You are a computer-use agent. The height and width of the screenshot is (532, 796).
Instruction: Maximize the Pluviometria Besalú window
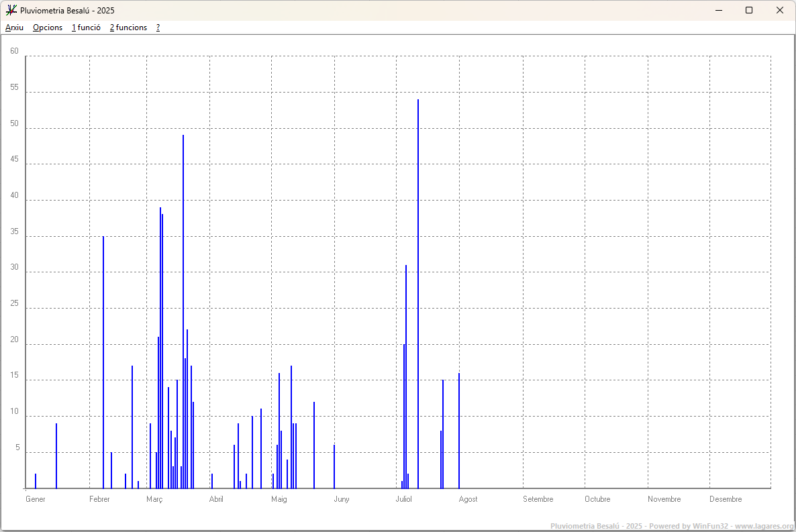coord(749,10)
